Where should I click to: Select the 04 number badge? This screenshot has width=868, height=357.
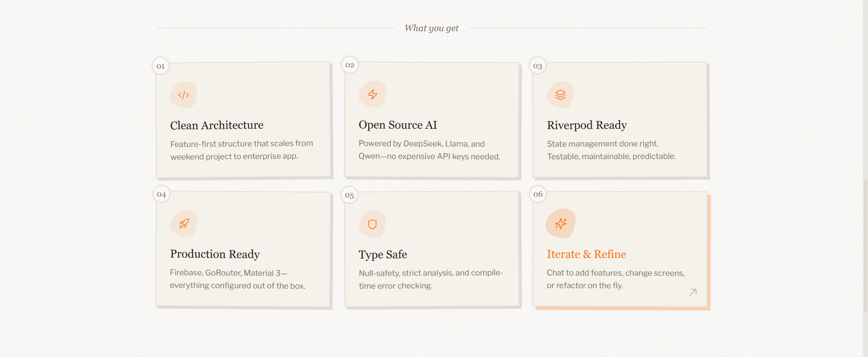pos(161,194)
